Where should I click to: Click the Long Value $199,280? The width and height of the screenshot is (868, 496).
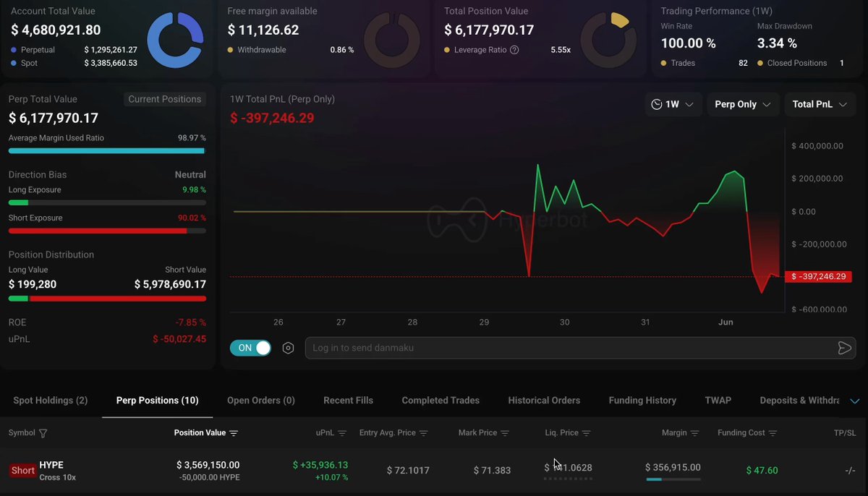[33, 284]
